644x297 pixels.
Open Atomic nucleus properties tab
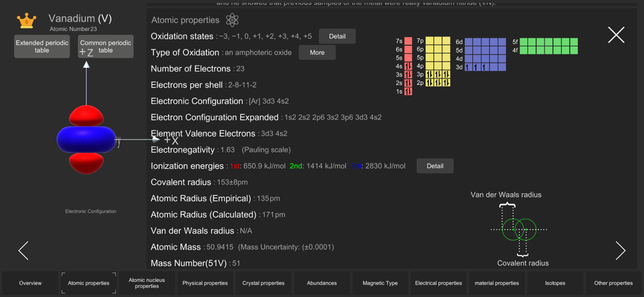click(147, 283)
